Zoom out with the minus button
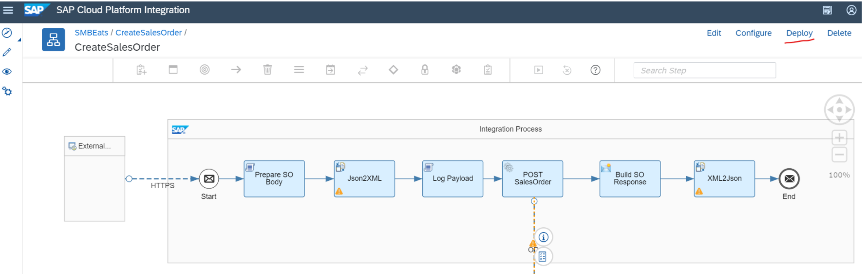 coord(839,155)
